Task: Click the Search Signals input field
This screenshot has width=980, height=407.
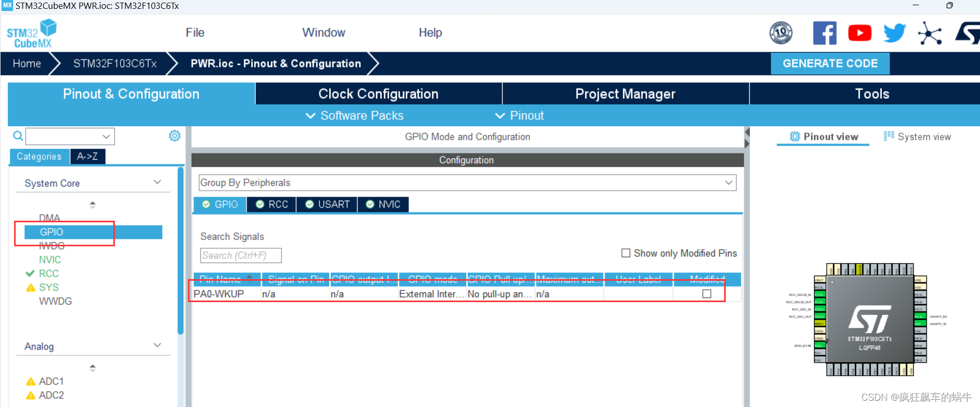Action: click(241, 256)
